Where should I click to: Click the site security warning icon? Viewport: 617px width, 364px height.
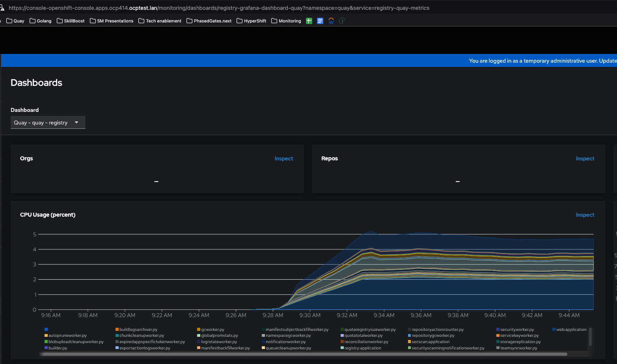coord(2,8)
